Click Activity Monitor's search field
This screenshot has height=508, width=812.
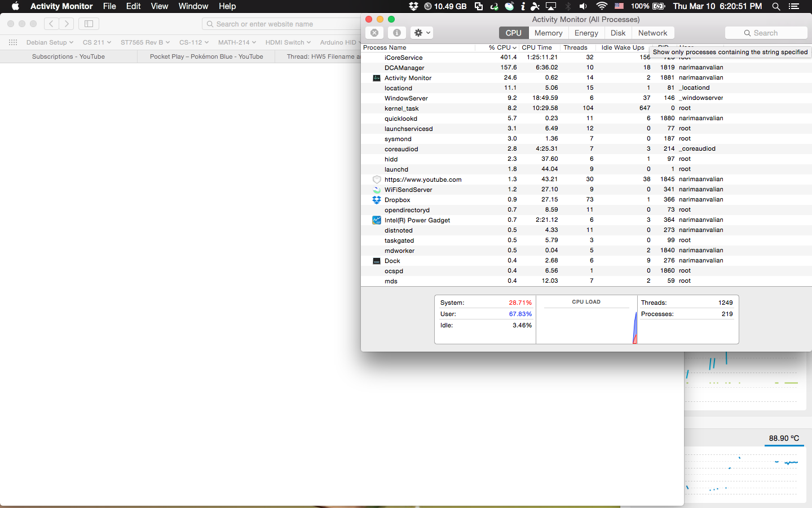(766, 32)
